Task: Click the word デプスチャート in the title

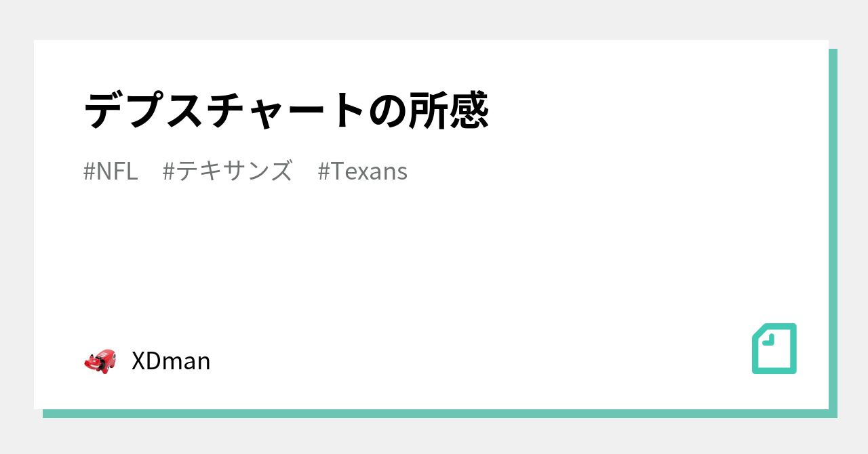Action: point(224,110)
